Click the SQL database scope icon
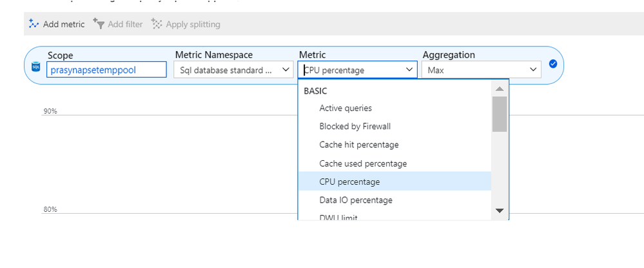644x268 pixels. 36,66
